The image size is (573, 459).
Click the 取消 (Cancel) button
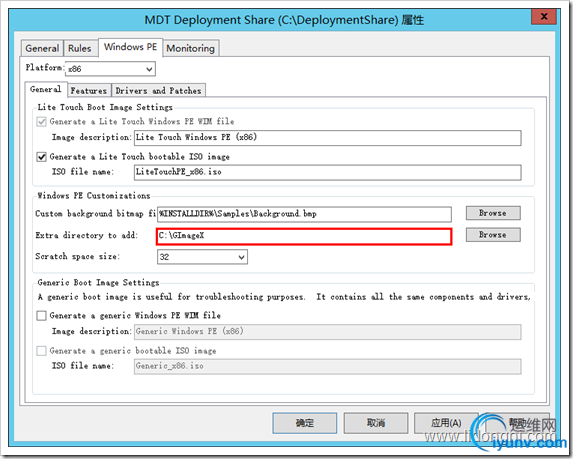pos(376,423)
